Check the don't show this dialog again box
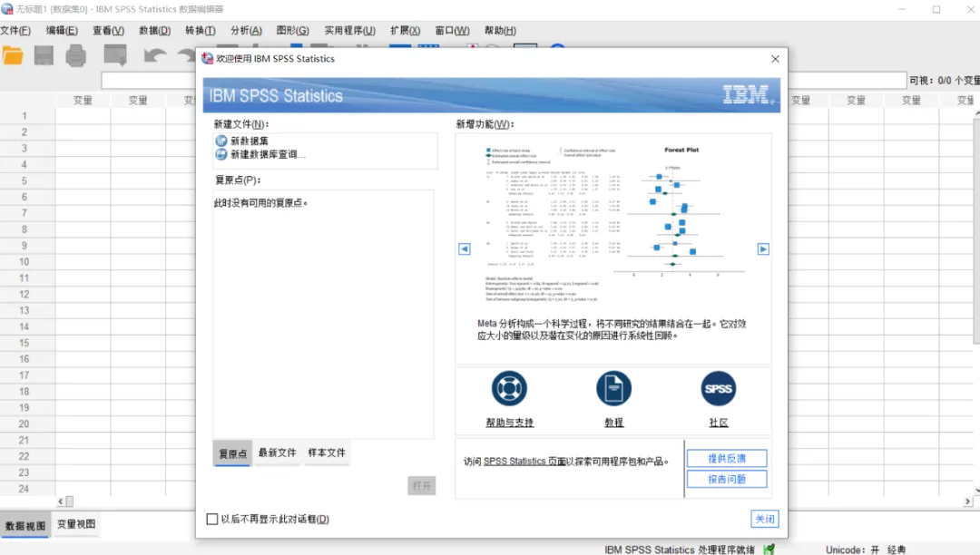 [211, 519]
